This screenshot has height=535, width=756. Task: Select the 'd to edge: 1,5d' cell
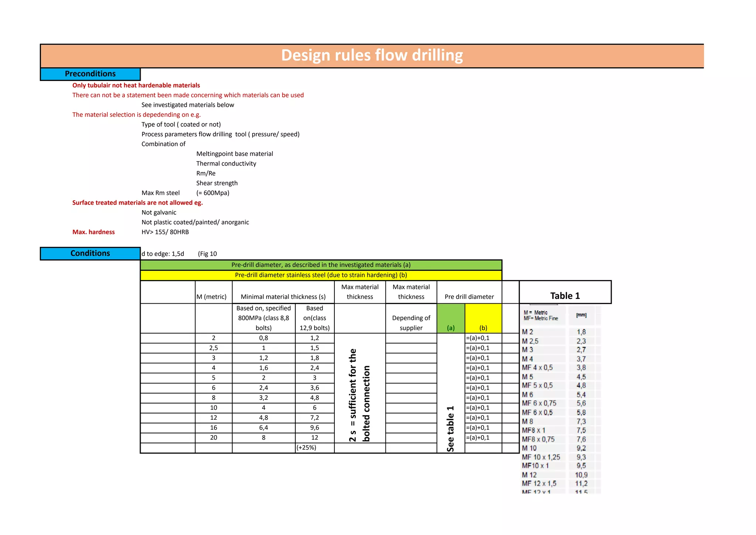click(163, 254)
